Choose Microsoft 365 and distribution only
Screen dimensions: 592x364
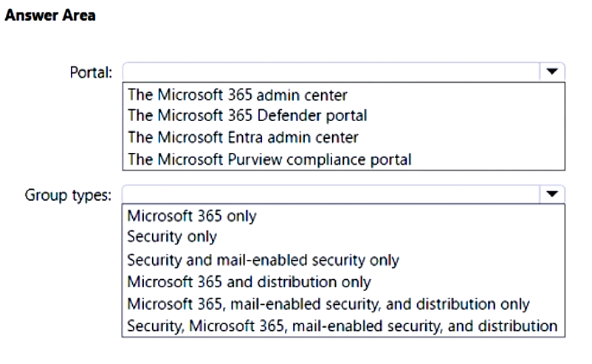tap(249, 281)
